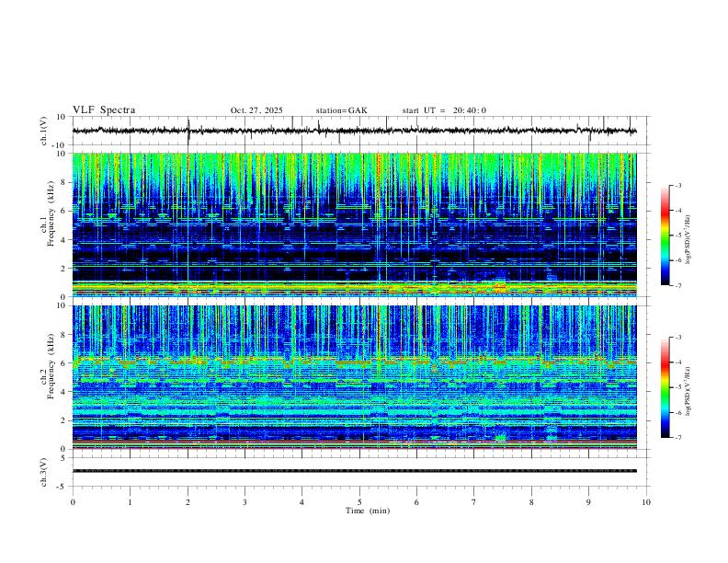Viewport: 728px width, 563px height.
Task: Click the '-7' tick on ch.2 color bar
Action: (x=677, y=438)
